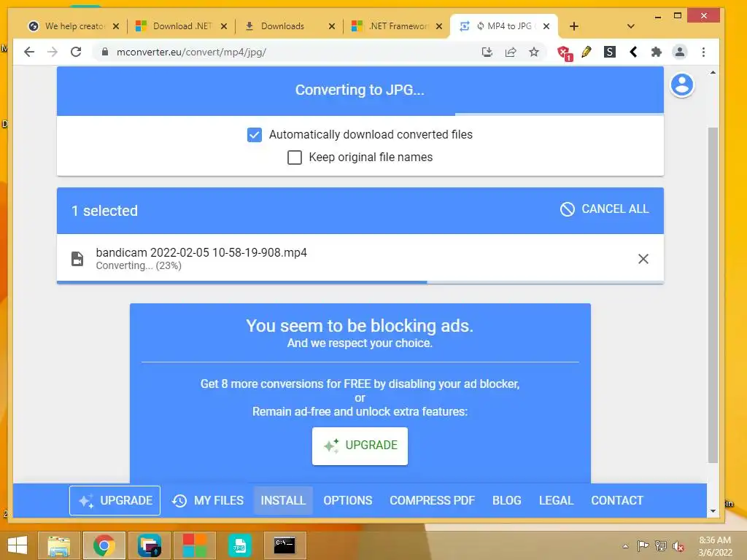Open COMPRESS PDF
The width and height of the screenshot is (747, 560).
pyautogui.click(x=432, y=500)
